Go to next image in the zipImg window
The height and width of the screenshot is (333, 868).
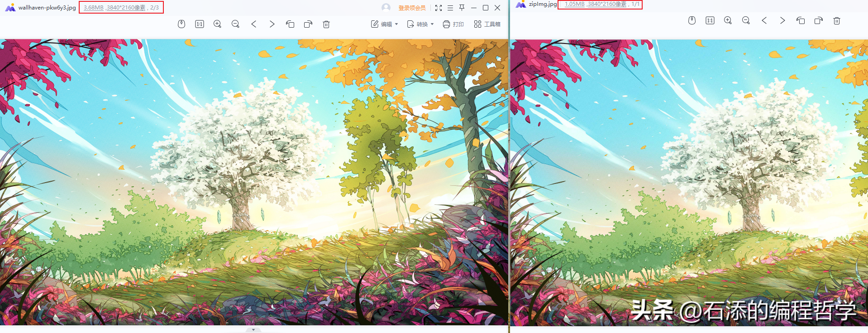(782, 20)
